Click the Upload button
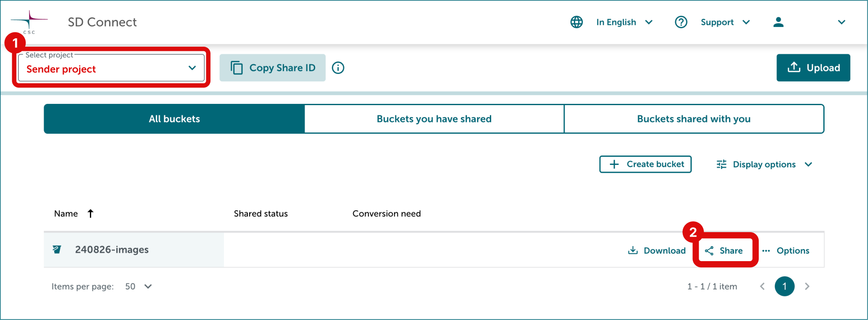Screen dimensions: 868x320 tap(813, 68)
